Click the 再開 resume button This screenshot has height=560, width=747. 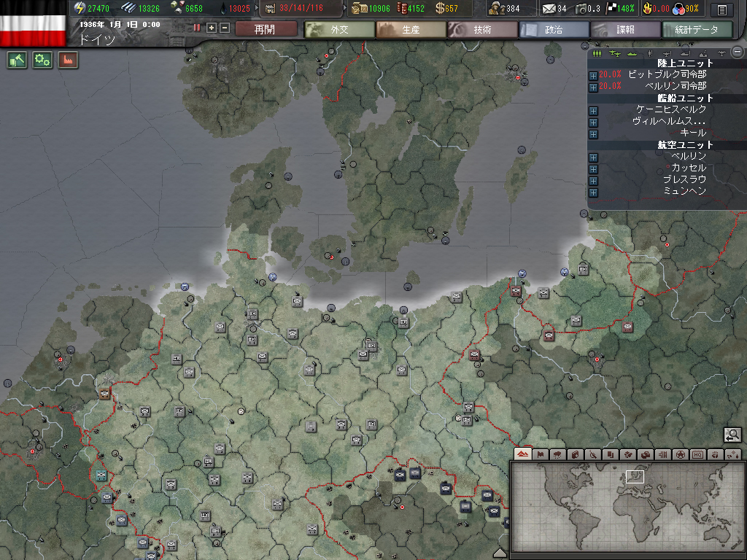click(x=266, y=29)
